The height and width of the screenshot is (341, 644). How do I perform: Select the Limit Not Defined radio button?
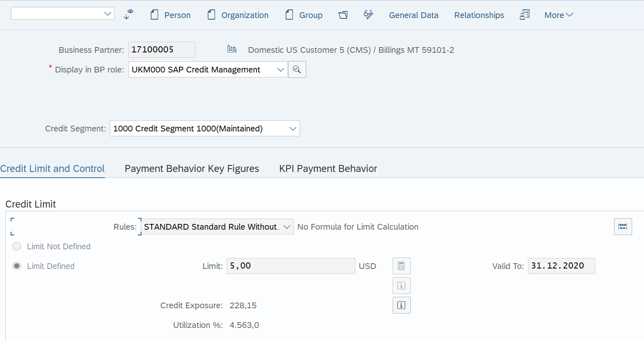(x=17, y=246)
